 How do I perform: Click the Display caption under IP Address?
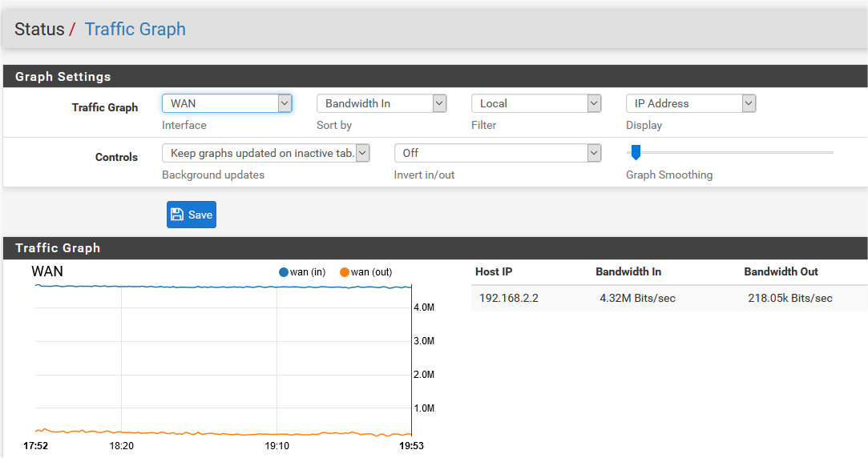click(x=644, y=125)
